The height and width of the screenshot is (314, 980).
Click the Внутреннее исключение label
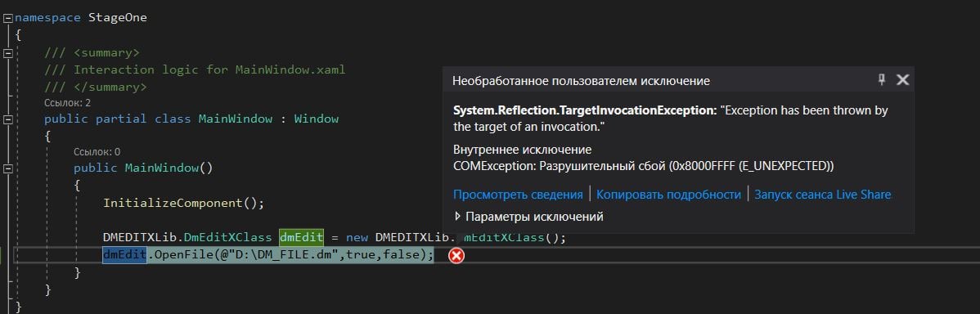click(x=522, y=150)
